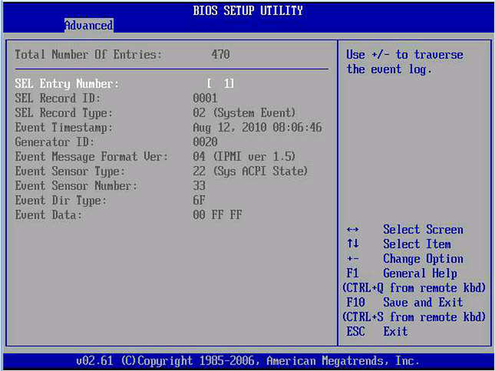Click the Change Option legend text

pos(423,259)
